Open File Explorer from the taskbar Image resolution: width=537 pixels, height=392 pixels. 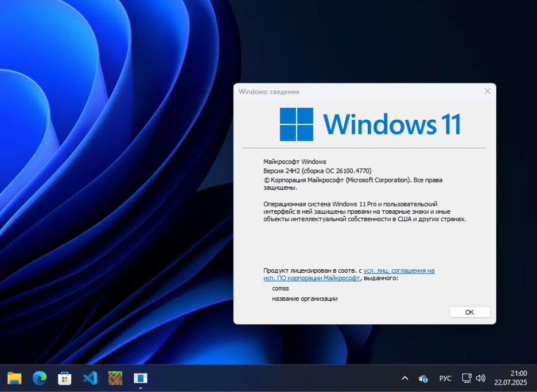pyautogui.click(x=13, y=378)
